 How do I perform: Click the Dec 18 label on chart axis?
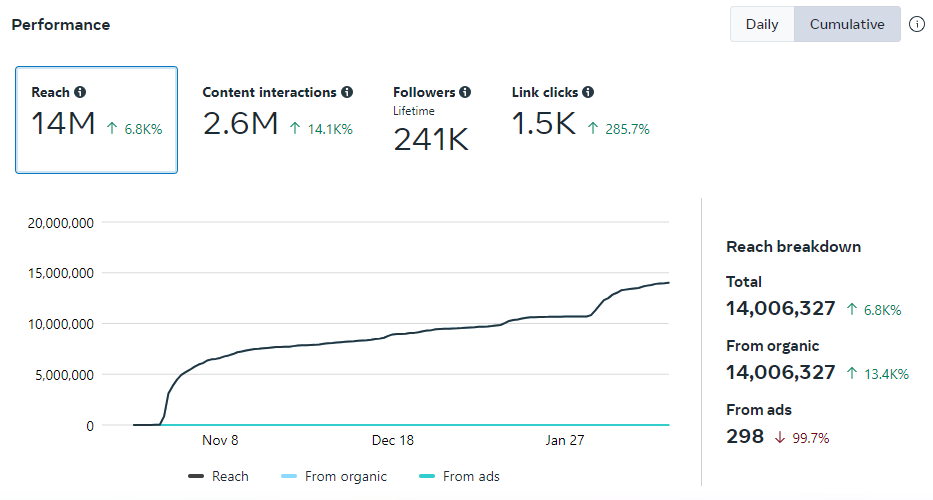point(393,440)
